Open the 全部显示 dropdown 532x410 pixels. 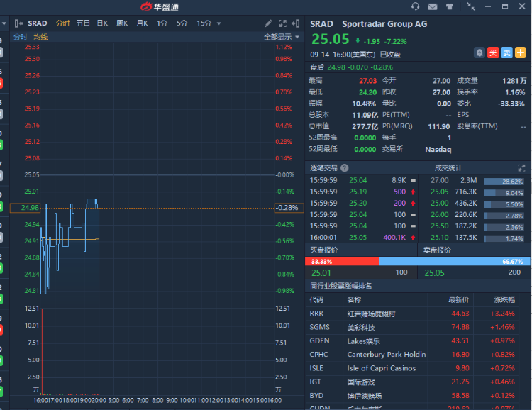pyautogui.click(x=280, y=37)
